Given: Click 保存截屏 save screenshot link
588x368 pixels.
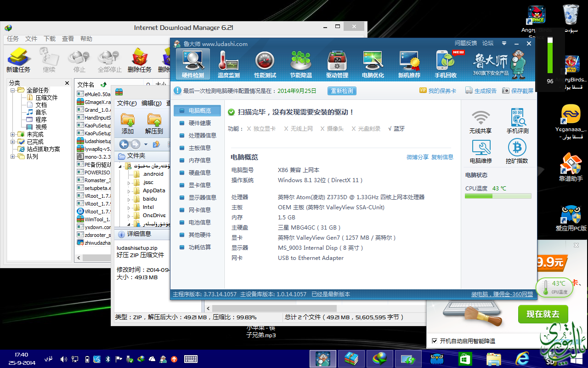Looking at the screenshot, I should (518, 91).
